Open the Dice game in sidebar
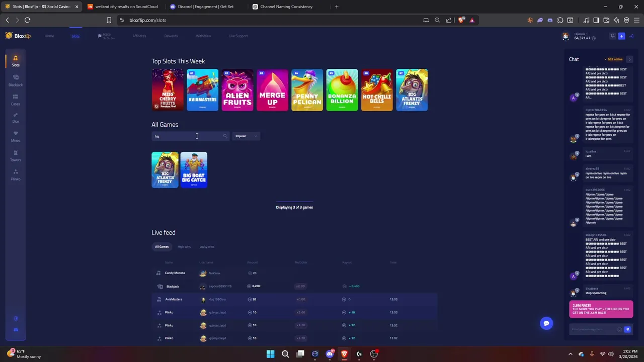 coord(16,118)
